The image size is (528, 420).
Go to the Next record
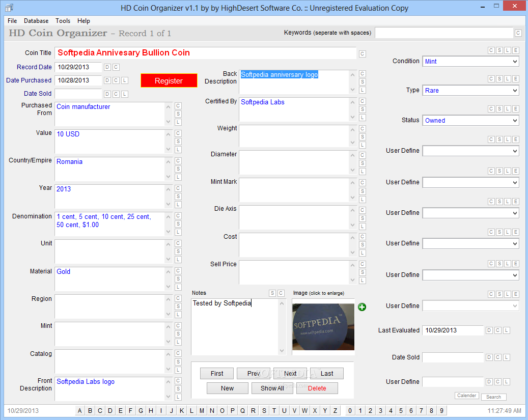[290, 374]
